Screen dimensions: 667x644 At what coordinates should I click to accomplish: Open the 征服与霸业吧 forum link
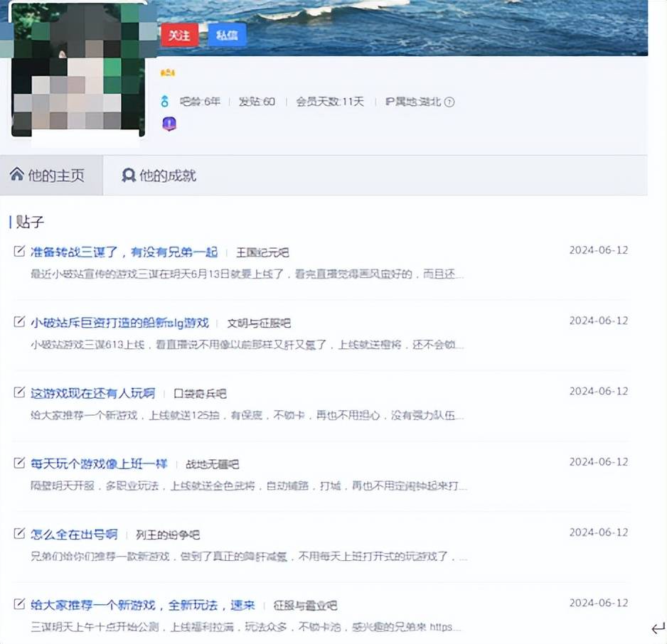pyautogui.click(x=306, y=606)
